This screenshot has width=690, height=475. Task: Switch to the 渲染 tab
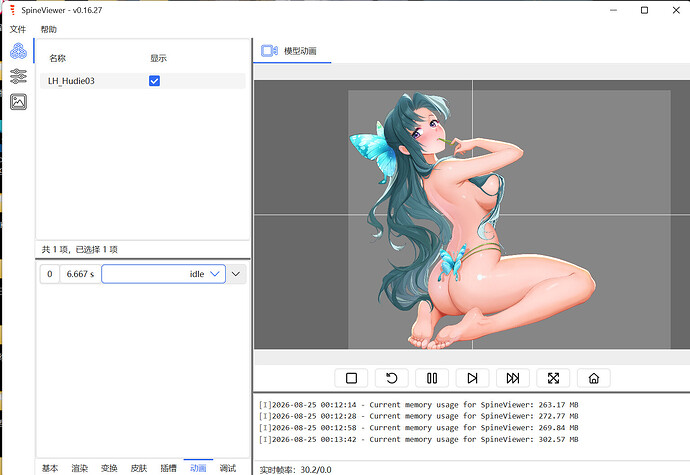pyautogui.click(x=80, y=468)
